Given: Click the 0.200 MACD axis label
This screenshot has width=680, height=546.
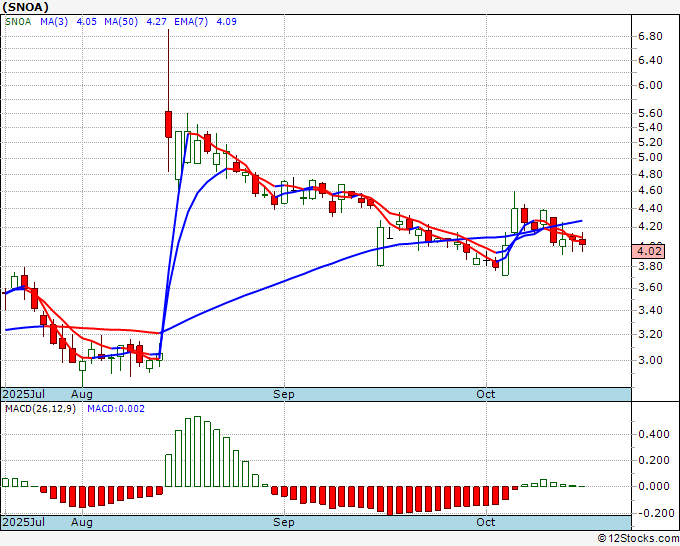Looking at the screenshot, I should [x=654, y=461].
